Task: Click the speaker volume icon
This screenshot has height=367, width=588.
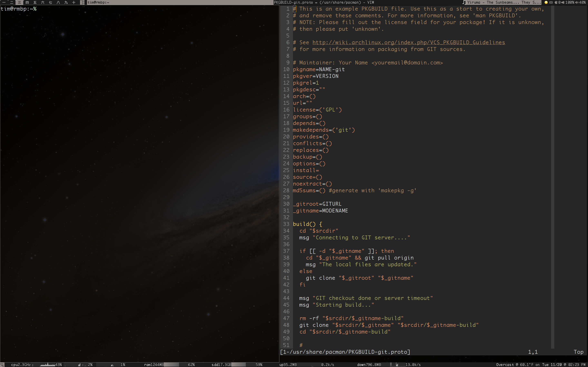Action: (577, 2)
